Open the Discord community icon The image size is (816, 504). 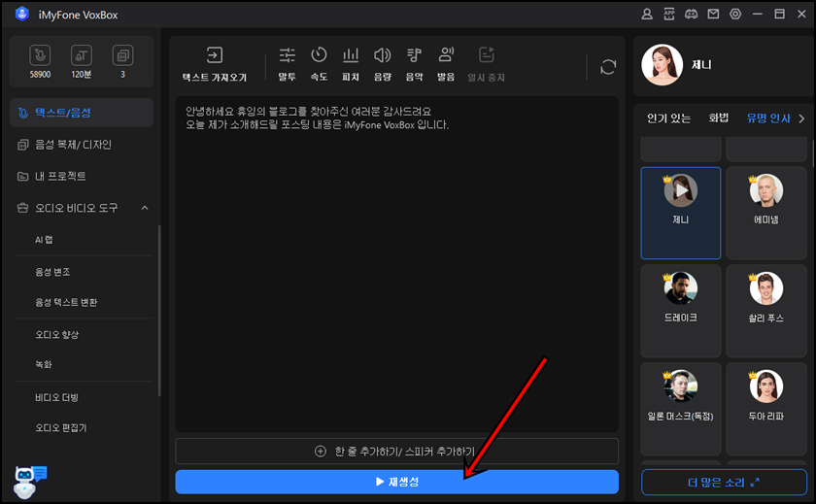pos(691,14)
